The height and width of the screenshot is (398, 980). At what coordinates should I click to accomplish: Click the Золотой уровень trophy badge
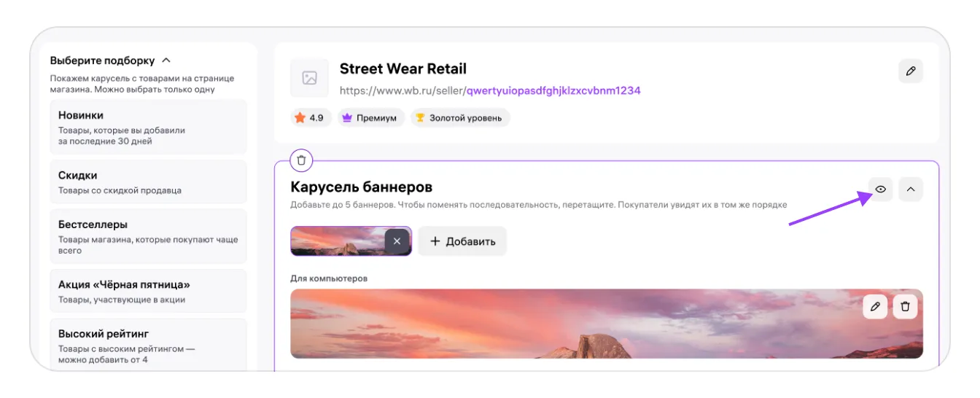tap(459, 118)
